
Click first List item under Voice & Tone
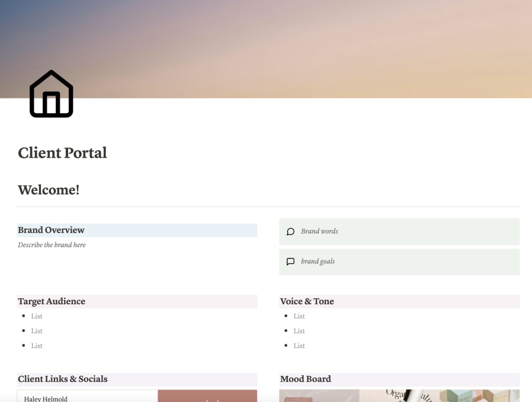[299, 316]
